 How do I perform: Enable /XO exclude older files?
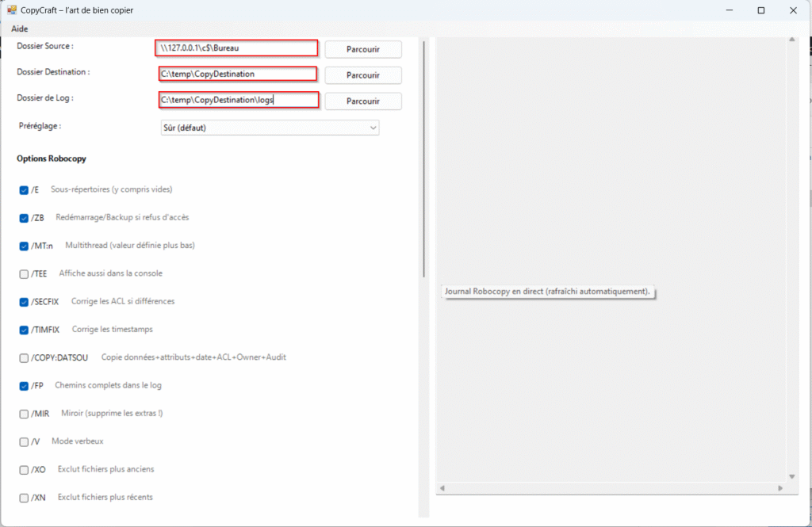[24, 469]
